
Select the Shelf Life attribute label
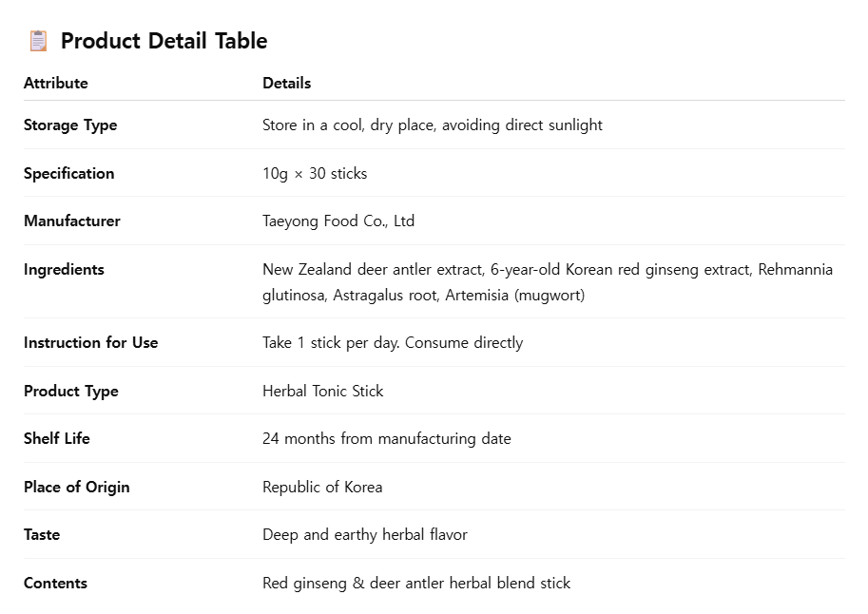coord(57,438)
